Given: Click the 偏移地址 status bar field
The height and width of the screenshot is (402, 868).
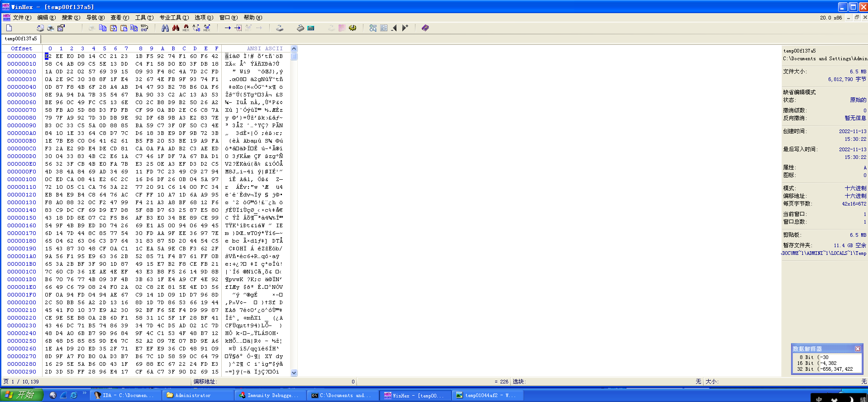Looking at the screenshot, I should tap(274, 382).
